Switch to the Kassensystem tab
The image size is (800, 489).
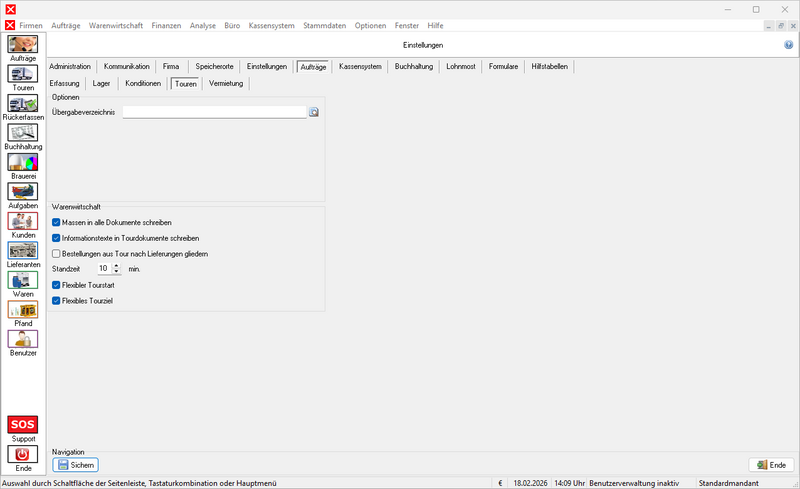[360, 66]
